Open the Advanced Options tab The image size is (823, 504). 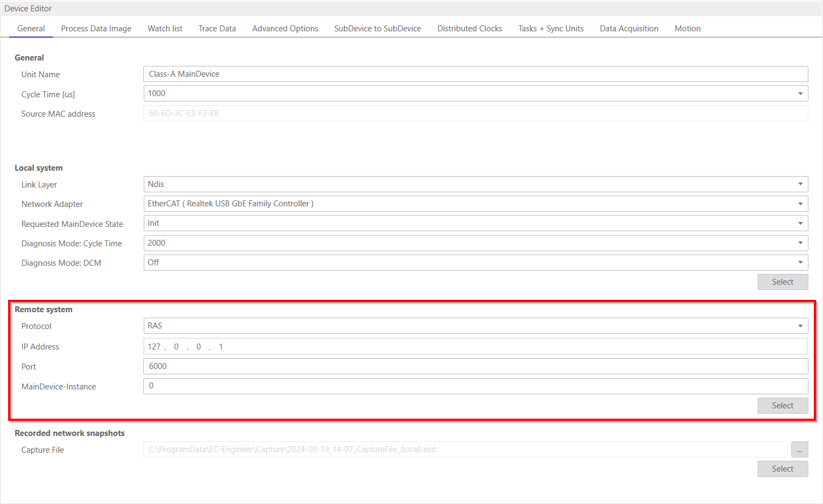click(x=285, y=29)
